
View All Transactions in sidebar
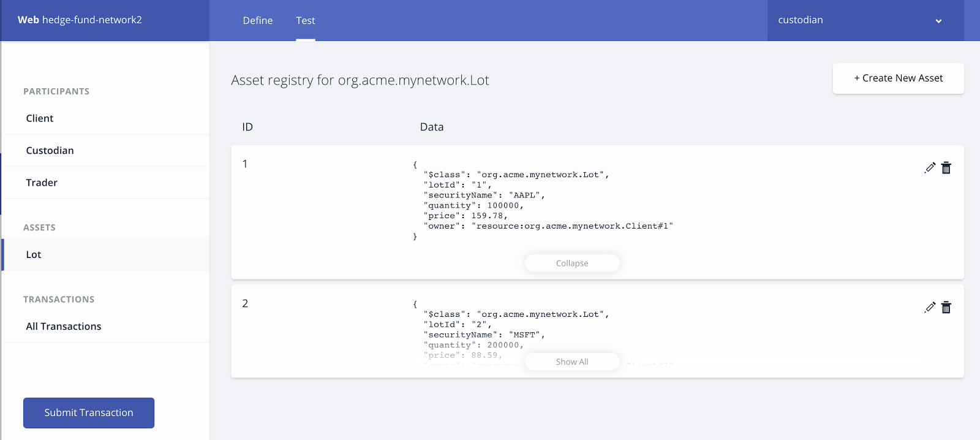pos(64,327)
